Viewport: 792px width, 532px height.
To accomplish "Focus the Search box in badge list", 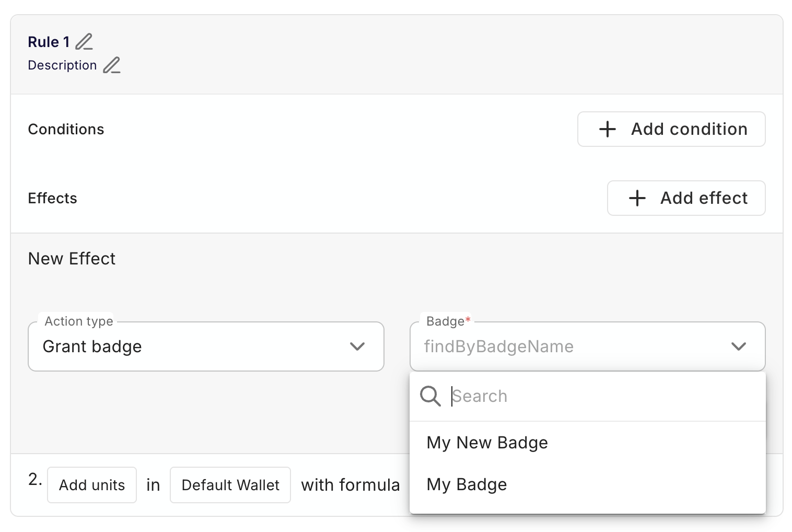I will [601, 396].
